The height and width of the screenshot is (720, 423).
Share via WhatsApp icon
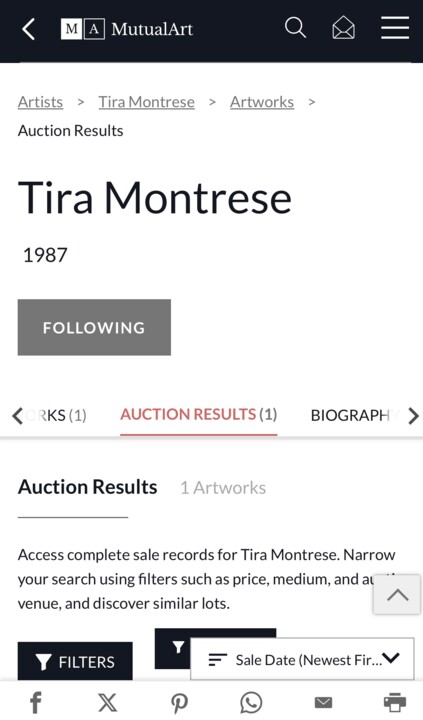[x=251, y=702]
